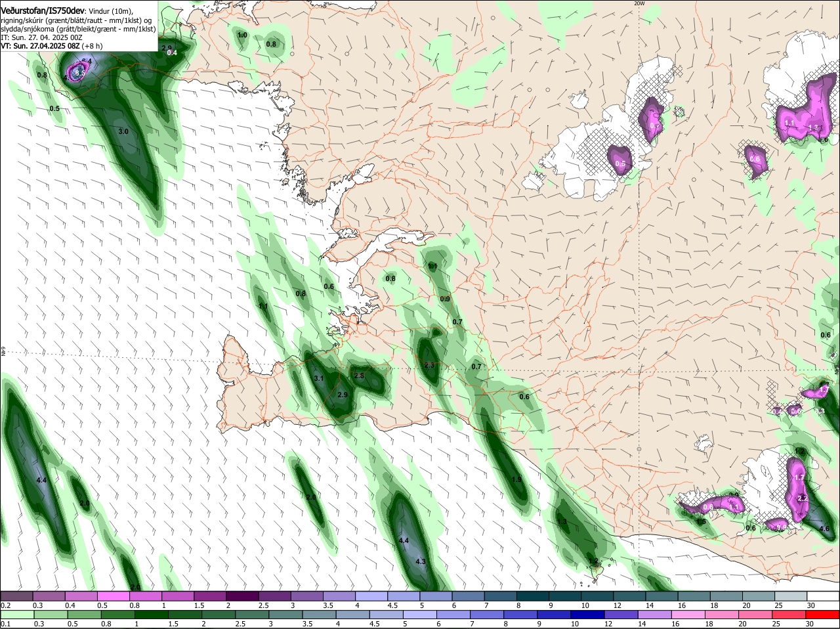The height and width of the screenshot is (629, 840).
Task: Select the bright red rain swatch labeled 30
Action: pos(823,615)
